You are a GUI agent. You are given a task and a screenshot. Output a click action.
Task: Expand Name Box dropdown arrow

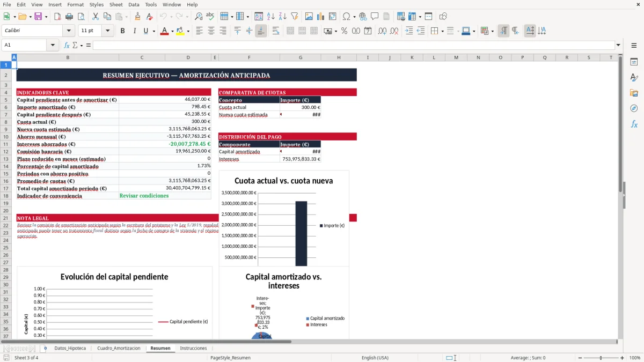(x=53, y=45)
